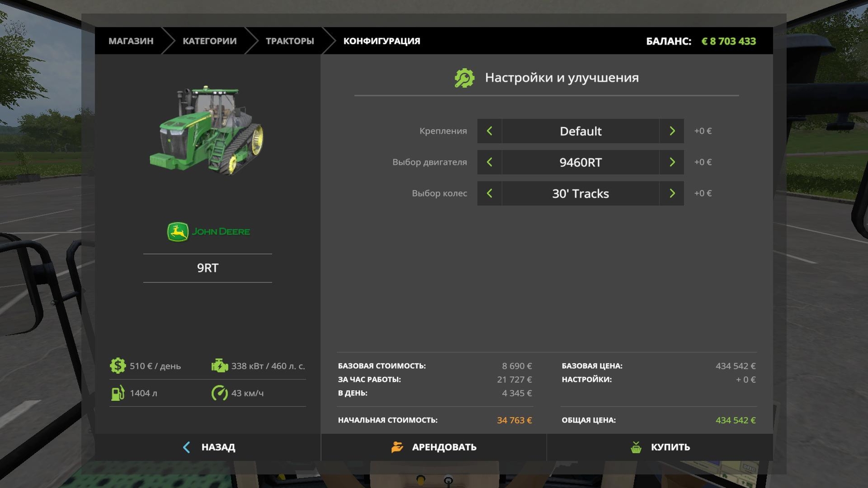This screenshot has width=868, height=488.
Task: Go to Магазин breadcrumb
Action: (131, 41)
